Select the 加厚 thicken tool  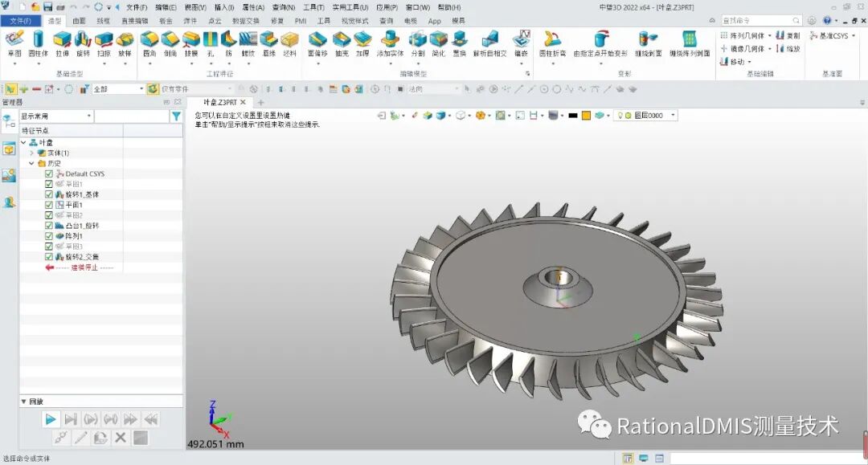point(362,44)
